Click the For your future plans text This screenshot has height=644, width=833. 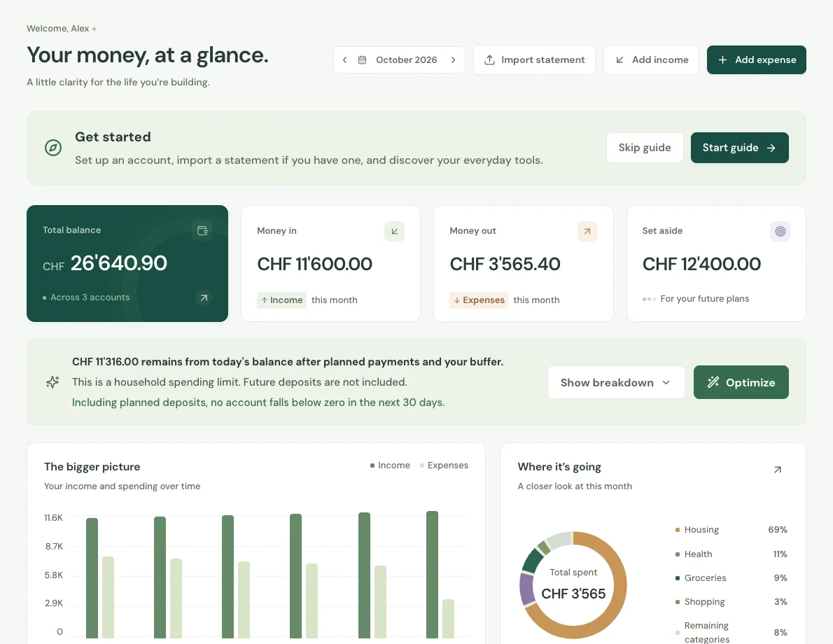704,299
